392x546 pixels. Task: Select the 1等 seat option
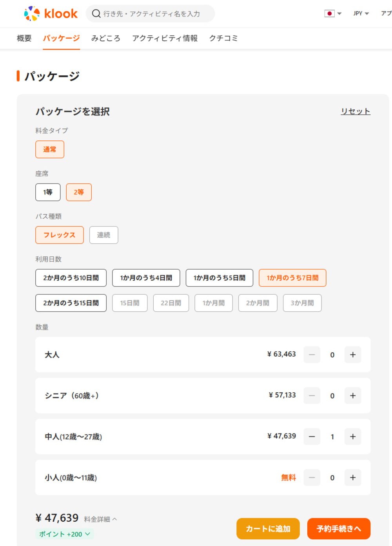[47, 192]
